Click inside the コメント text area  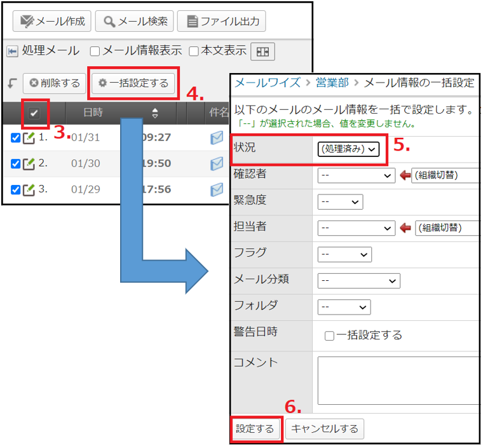coord(397,380)
